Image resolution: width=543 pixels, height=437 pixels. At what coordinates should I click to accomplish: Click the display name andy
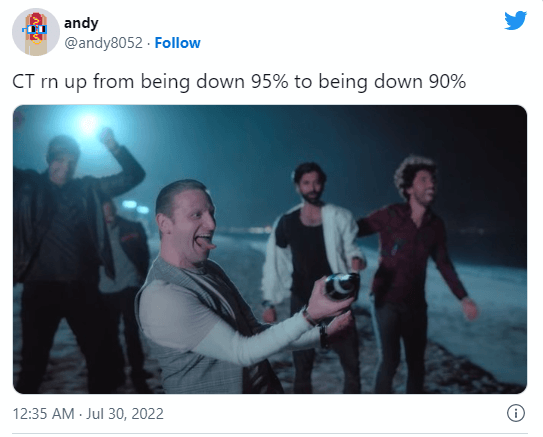click(81, 24)
